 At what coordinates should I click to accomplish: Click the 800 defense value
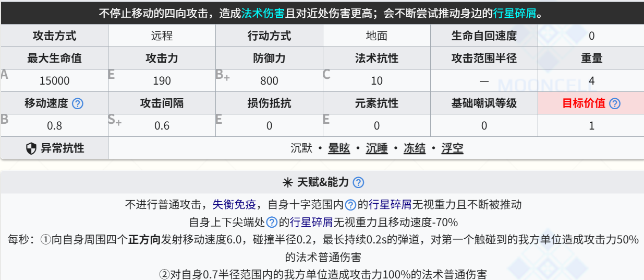coord(269,81)
